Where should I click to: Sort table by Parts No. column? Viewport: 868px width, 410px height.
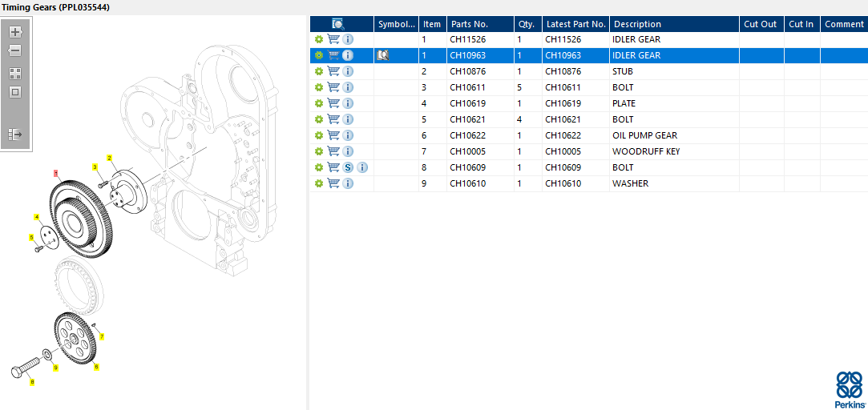tap(469, 24)
